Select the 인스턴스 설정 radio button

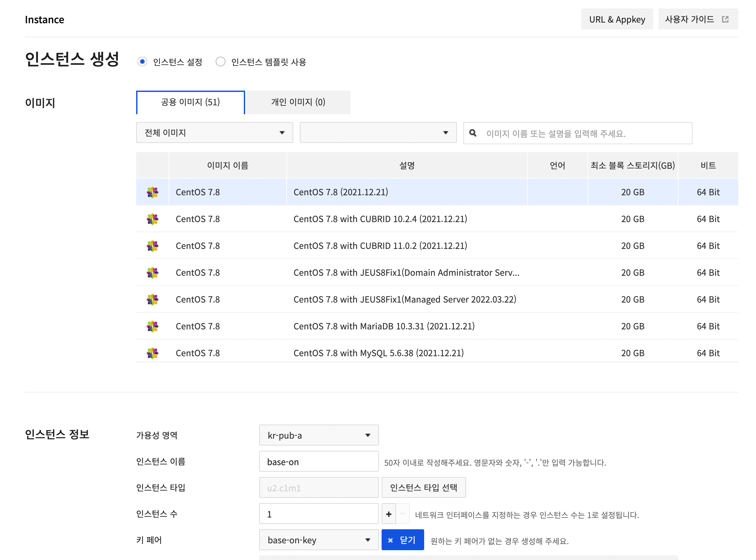pyautogui.click(x=142, y=62)
